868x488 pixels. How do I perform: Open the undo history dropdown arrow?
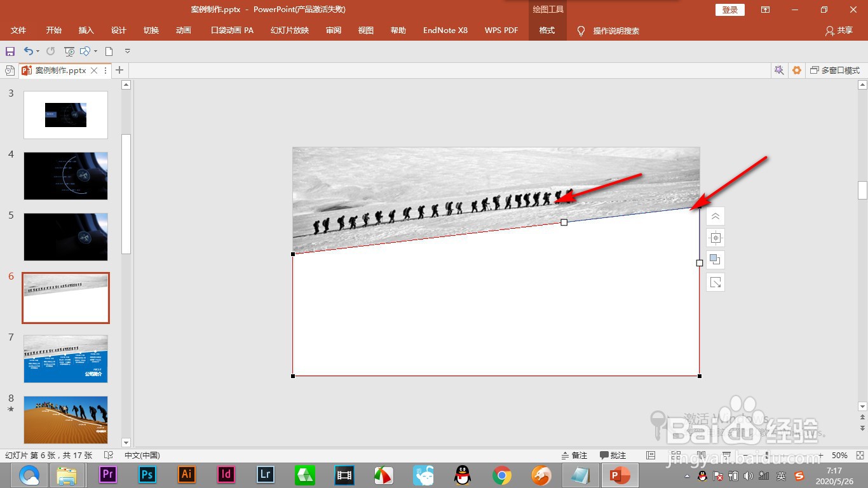37,51
